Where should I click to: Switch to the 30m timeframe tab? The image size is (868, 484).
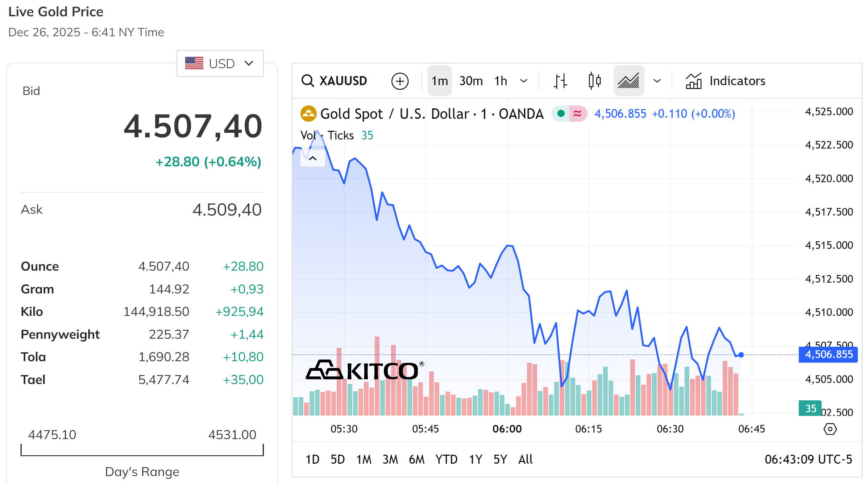tap(470, 80)
